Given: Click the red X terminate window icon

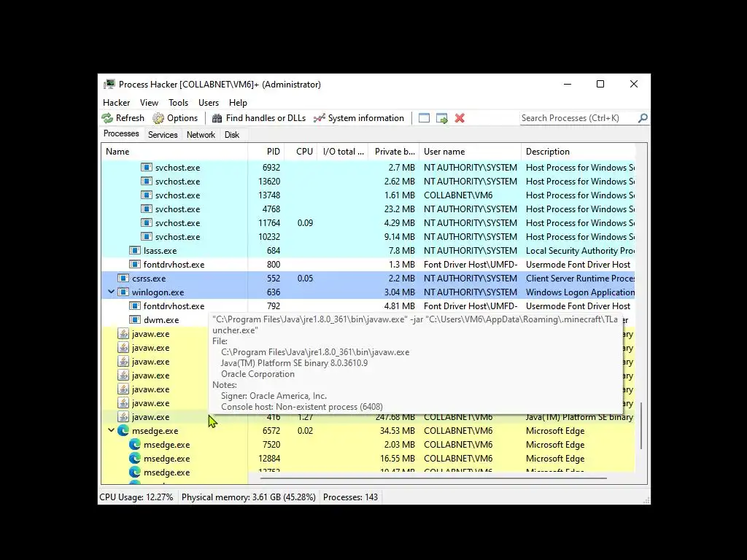Looking at the screenshot, I should click(460, 118).
